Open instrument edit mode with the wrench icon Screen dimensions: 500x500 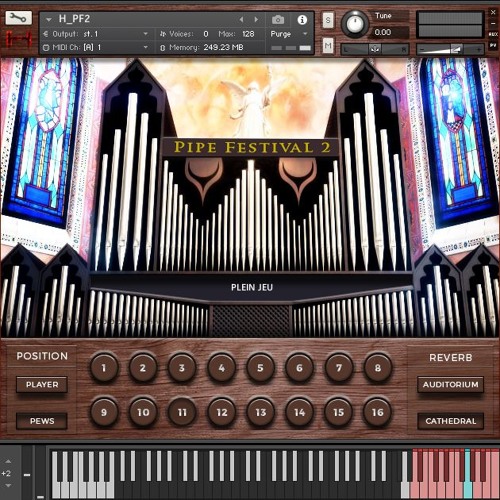pyautogui.click(x=18, y=18)
